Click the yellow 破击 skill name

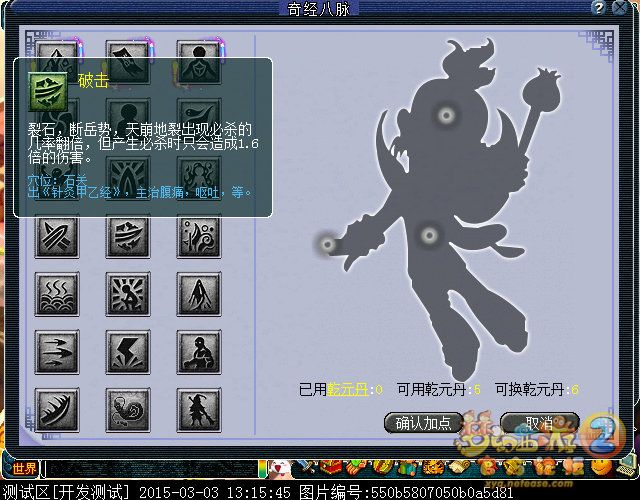point(93,81)
